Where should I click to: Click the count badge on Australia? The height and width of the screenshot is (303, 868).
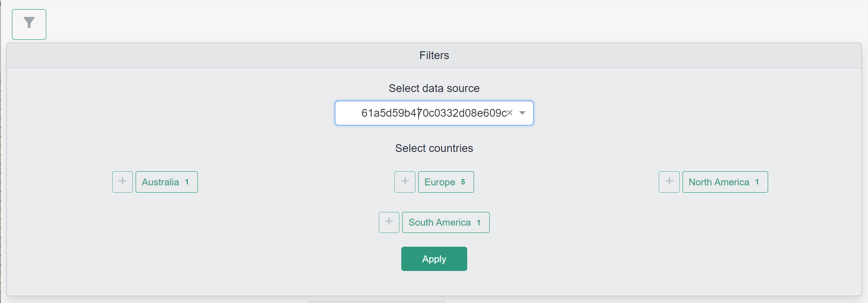click(x=187, y=182)
